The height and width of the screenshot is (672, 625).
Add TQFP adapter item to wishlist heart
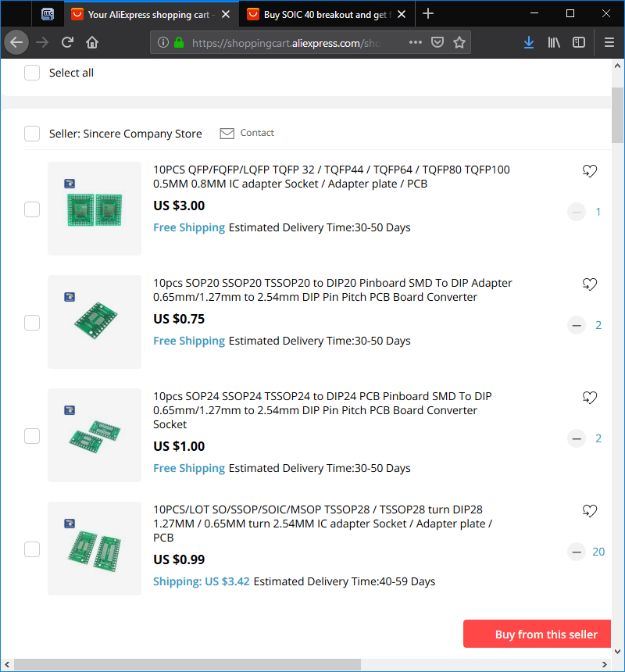point(589,171)
